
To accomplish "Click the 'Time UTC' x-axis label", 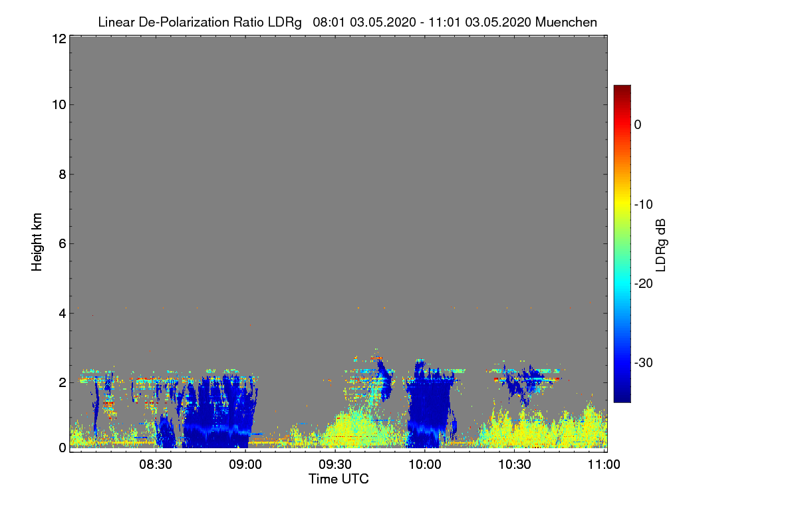I will (x=338, y=479).
